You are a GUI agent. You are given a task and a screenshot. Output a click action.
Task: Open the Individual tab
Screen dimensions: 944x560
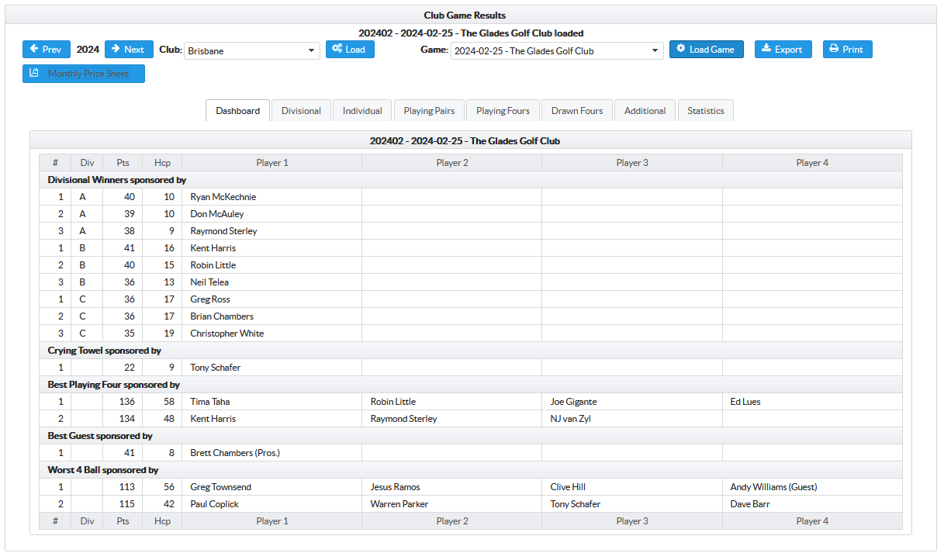pos(362,111)
